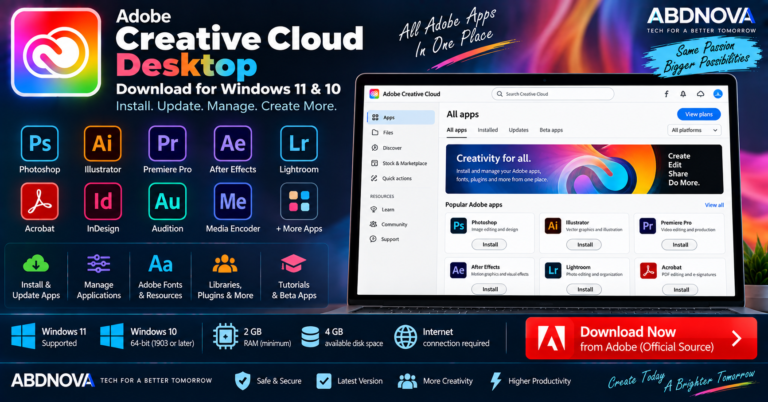Click the cloud sync icon in Creative Cloud header

pyautogui.click(x=700, y=94)
